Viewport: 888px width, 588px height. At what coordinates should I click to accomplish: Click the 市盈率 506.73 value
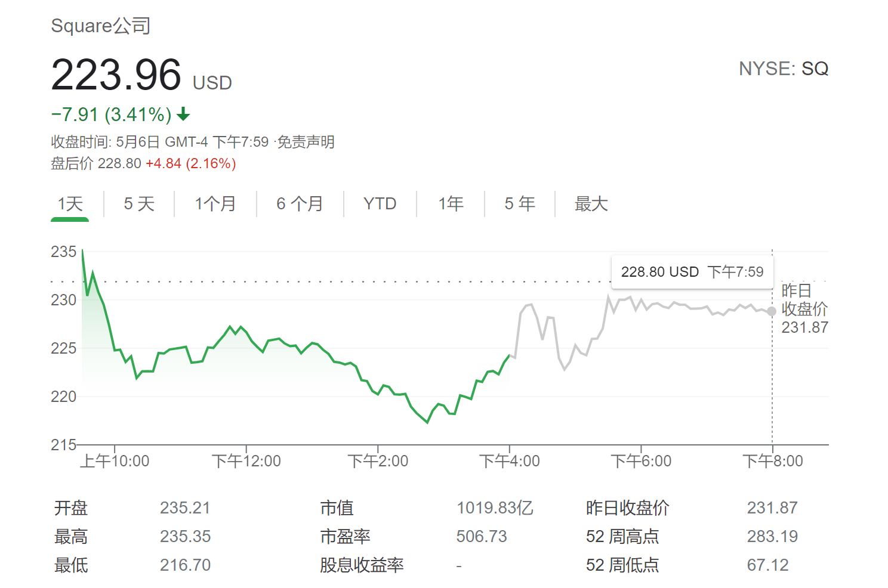click(481, 536)
